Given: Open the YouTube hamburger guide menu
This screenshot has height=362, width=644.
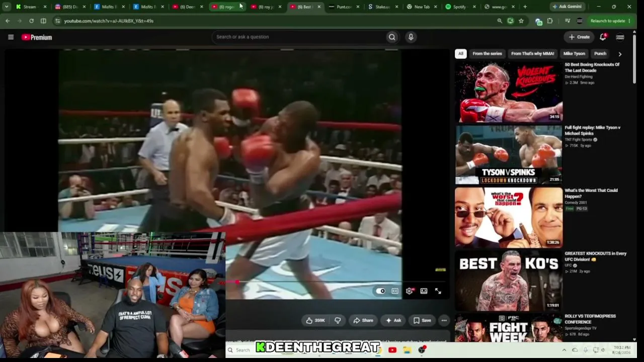Looking at the screenshot, I should point(11,37).
